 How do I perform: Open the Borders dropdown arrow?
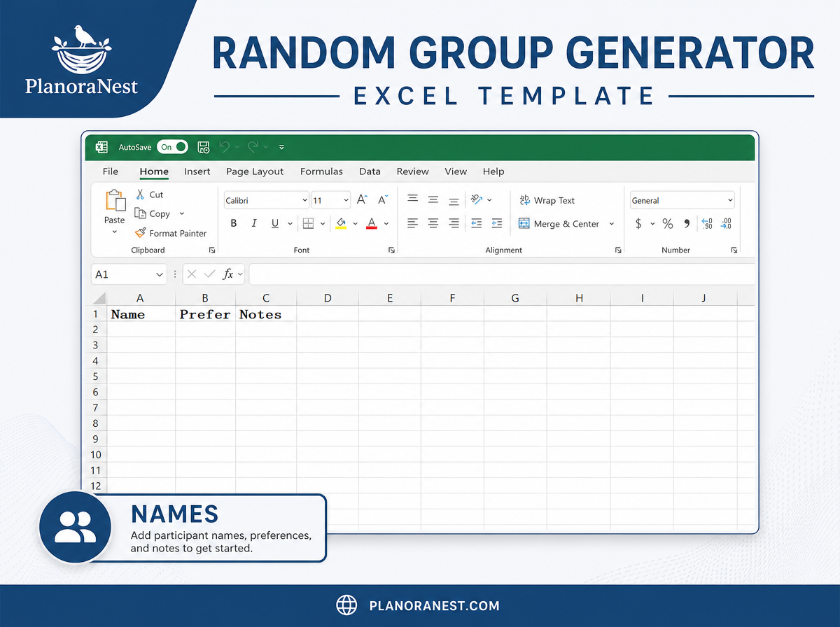[x=323, y=224]
